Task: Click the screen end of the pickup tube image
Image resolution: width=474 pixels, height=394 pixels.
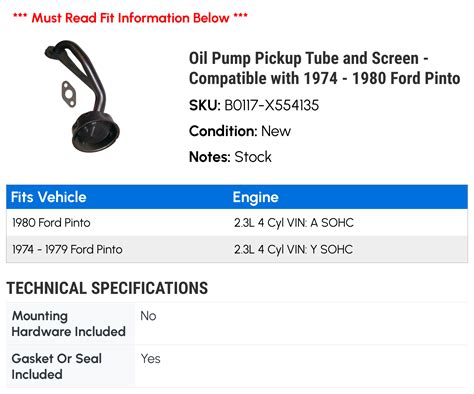Action: coord(95,132)
